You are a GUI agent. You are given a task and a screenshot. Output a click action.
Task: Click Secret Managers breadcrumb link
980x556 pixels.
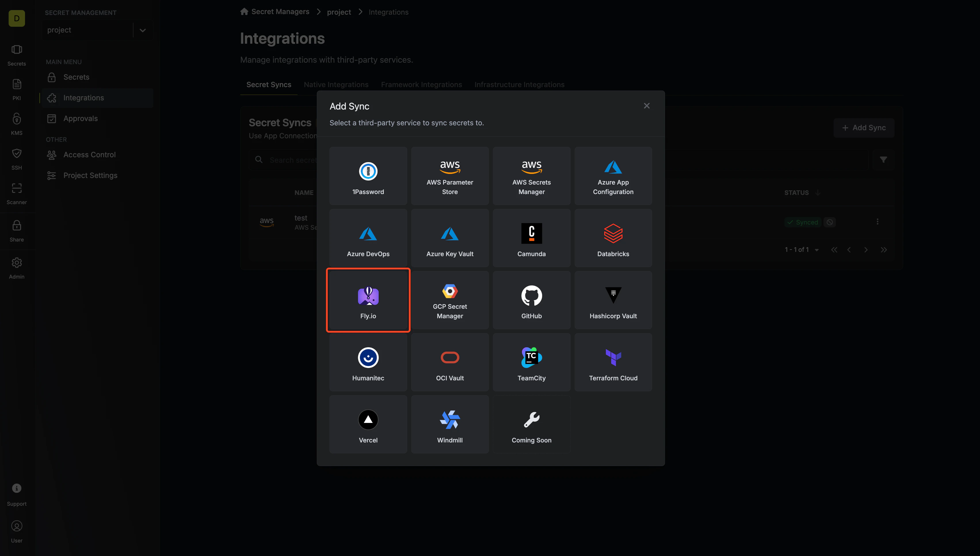[275, 12]
